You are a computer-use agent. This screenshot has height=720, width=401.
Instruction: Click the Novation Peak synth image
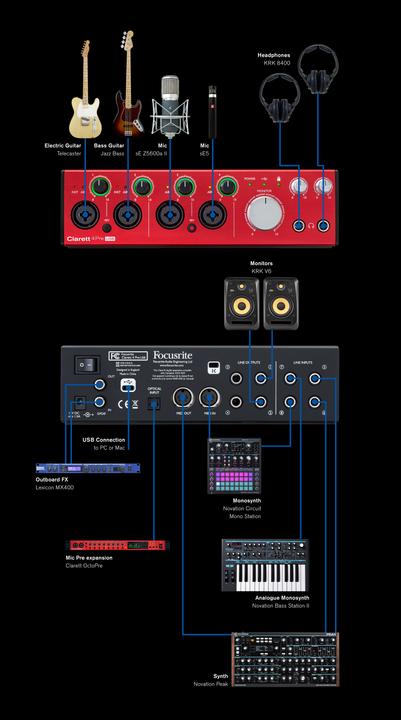285,659
